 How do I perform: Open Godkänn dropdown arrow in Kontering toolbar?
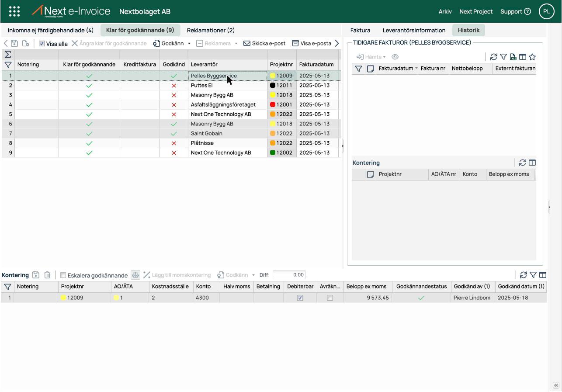click(253, 275)
